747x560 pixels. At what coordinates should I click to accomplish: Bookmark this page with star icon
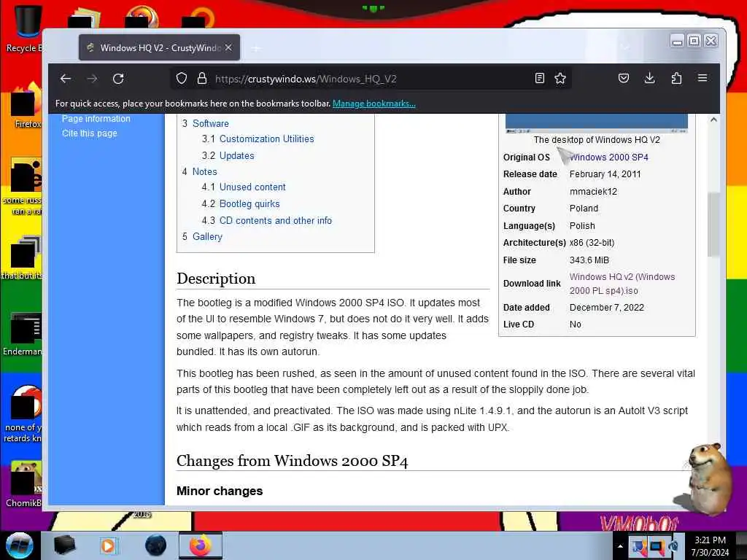tap(560, 79)
